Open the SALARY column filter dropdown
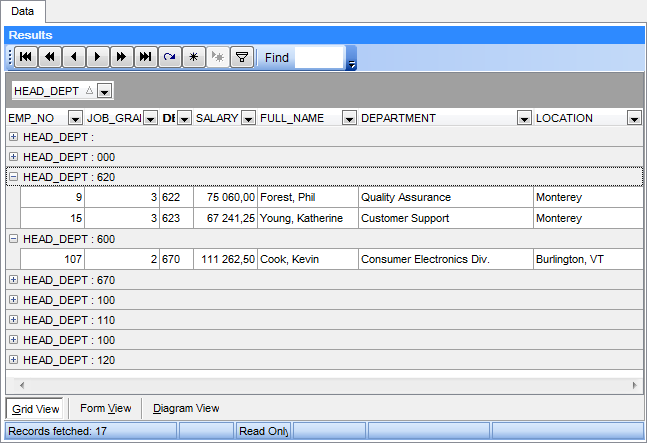The image size is (647, 443). point(248,118)
